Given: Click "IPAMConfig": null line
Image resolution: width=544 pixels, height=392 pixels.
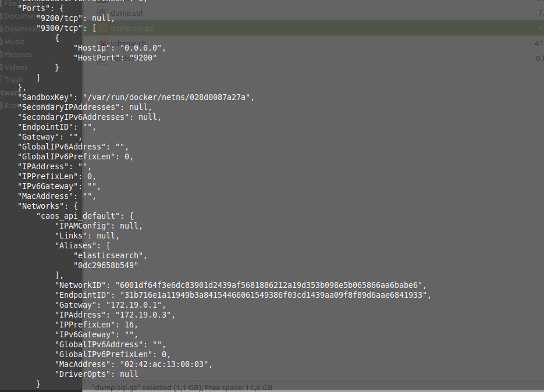Looking at the screenshot, I should point(99,226).
